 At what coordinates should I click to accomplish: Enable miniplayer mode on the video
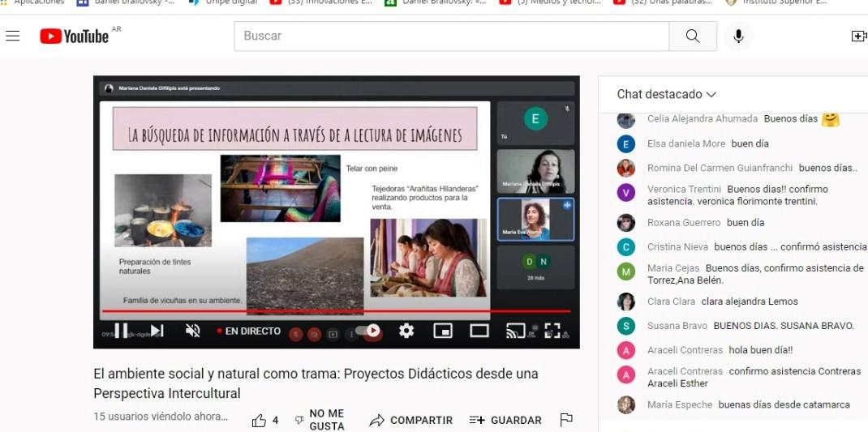pyautogui.click(x=442, y=331)
